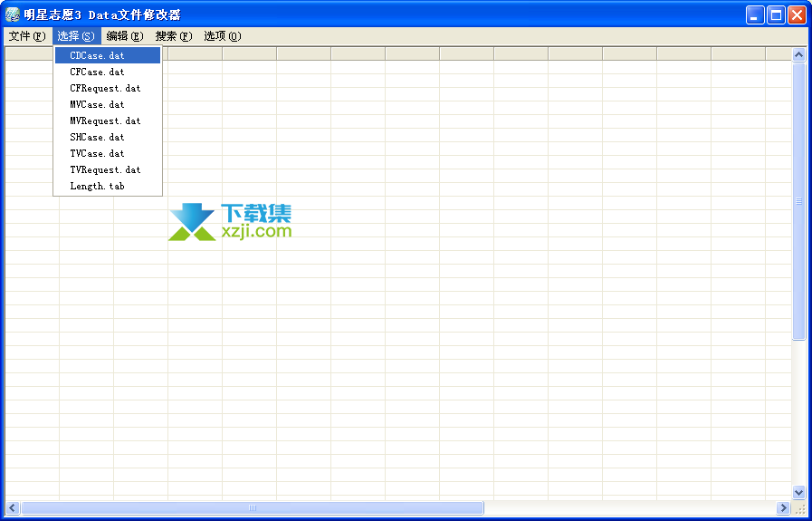Click the application icon in title bar
The width and height of the screenshot is (812, 521).
tap(13, 14)
